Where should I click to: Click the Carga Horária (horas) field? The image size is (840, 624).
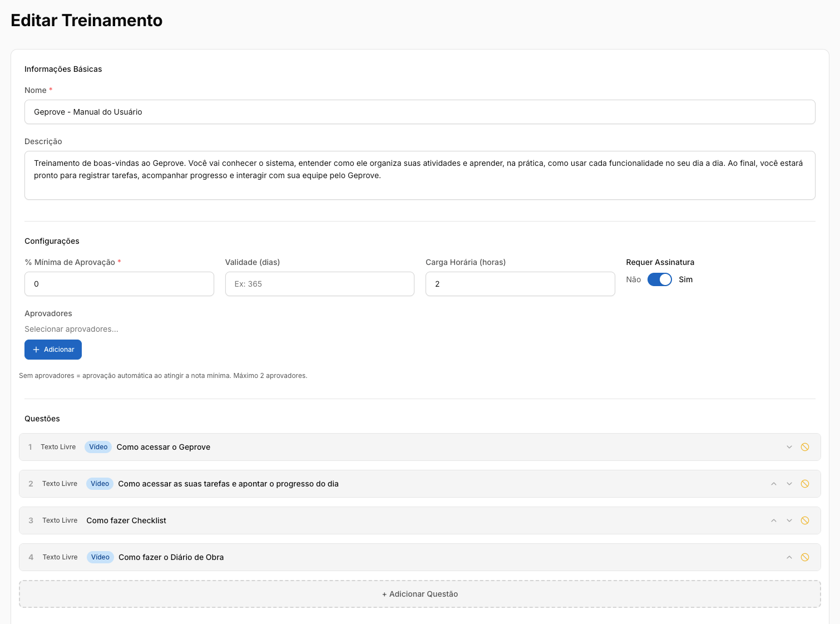tap(520, 284)
